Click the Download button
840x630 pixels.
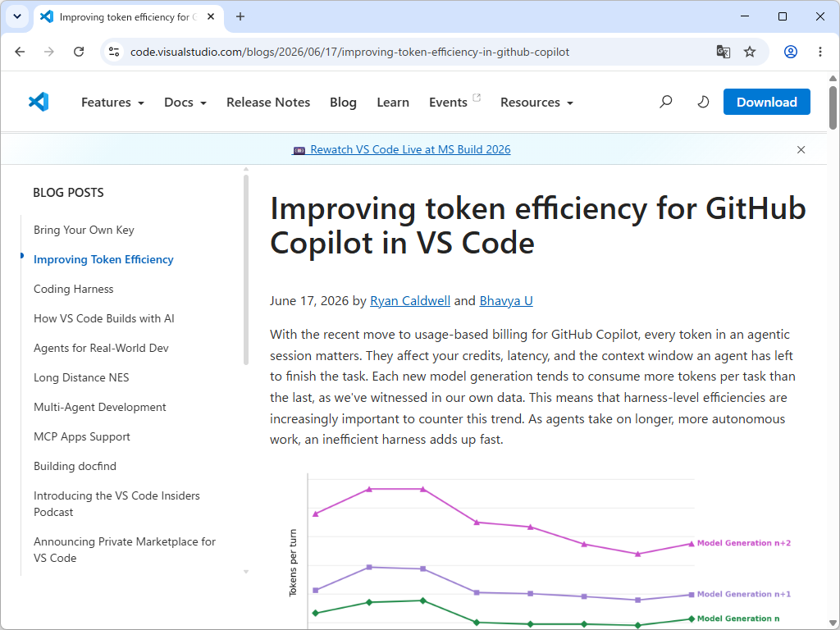pos(767,102)
